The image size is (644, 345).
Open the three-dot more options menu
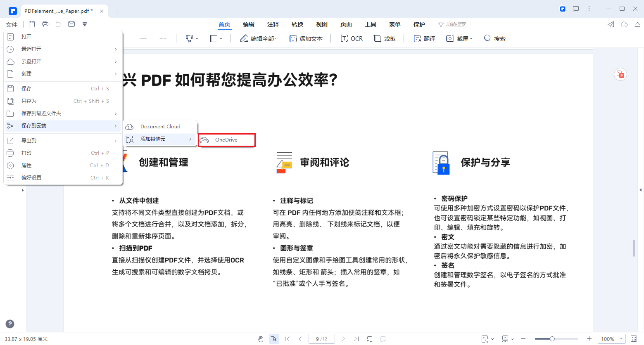coord(589,9)
